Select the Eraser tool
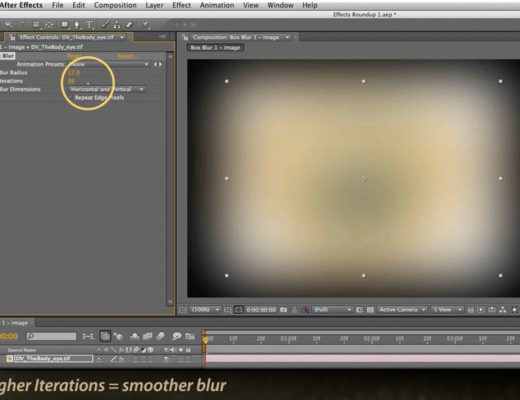Image resolution: width=520 pixels, height=400 pixels. tap(129, 25)
